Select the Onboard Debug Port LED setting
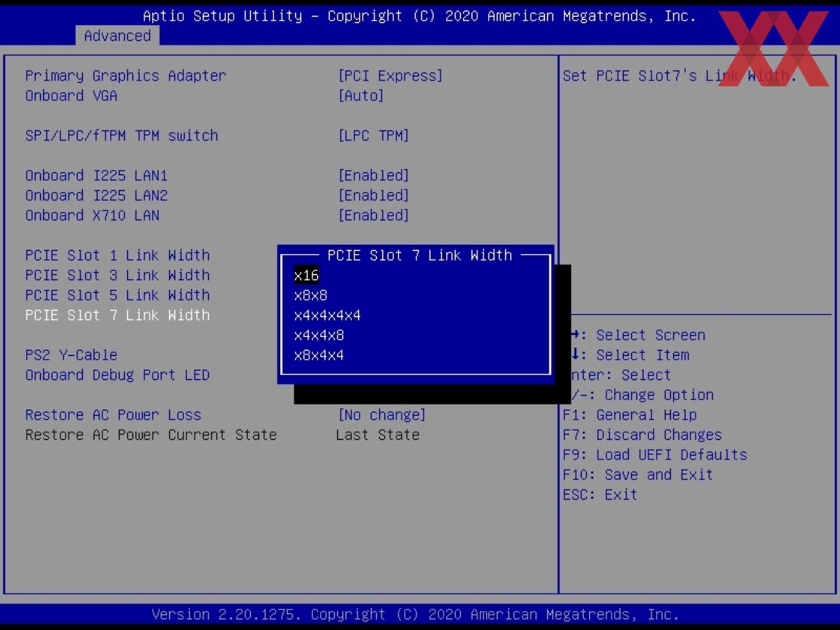The height and width of the screenshot is (630, 840). click(117, 376)
